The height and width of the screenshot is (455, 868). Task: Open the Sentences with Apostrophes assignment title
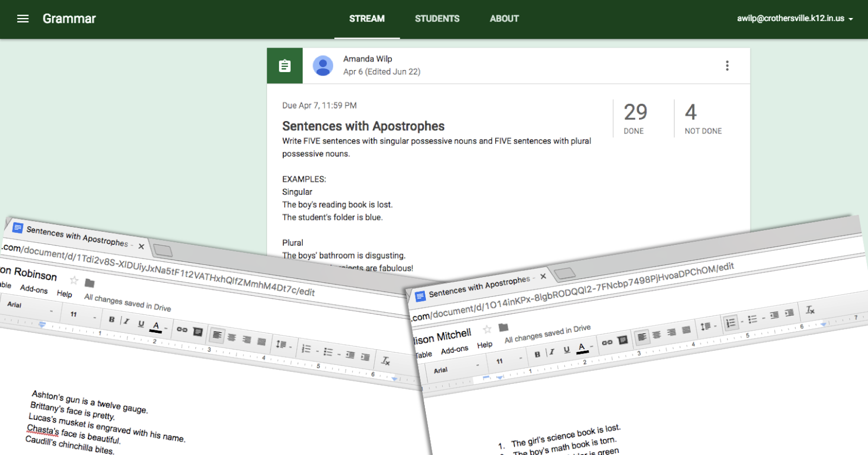click(x=363, y=126)
